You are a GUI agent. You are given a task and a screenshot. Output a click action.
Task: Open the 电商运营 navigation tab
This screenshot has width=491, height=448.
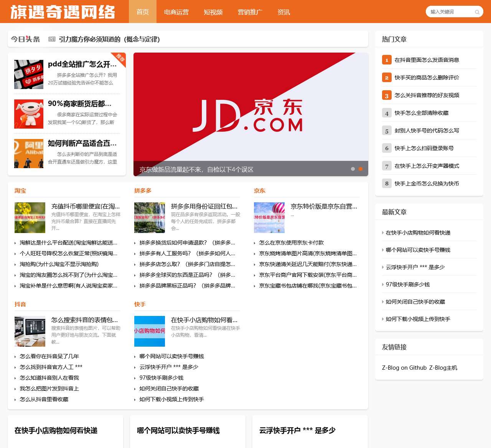tap(176, 12)
